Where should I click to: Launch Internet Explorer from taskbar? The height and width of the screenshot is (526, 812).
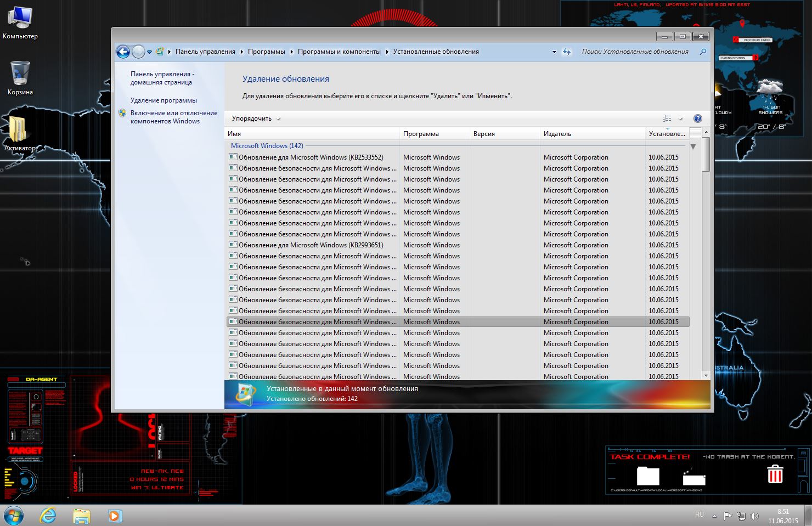click(x=48, y=516)
